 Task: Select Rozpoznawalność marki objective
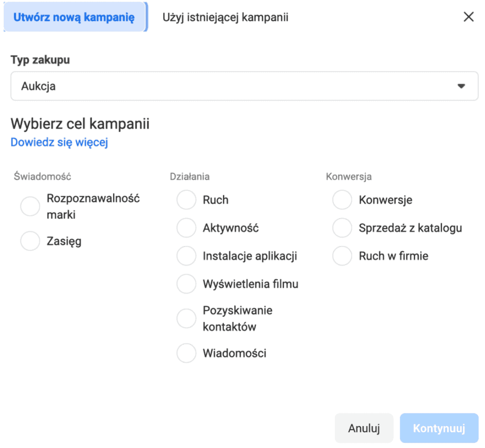pyautogui.click(x=30, y=206)
